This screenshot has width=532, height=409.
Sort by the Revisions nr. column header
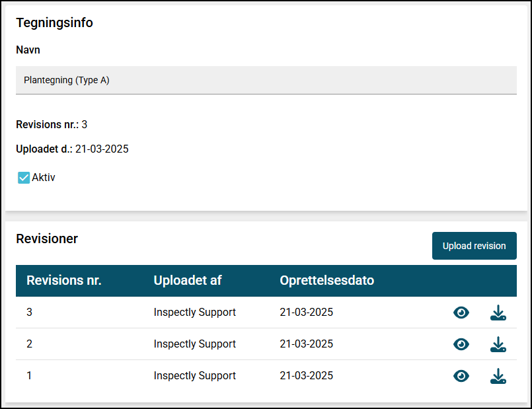(64, 280)
